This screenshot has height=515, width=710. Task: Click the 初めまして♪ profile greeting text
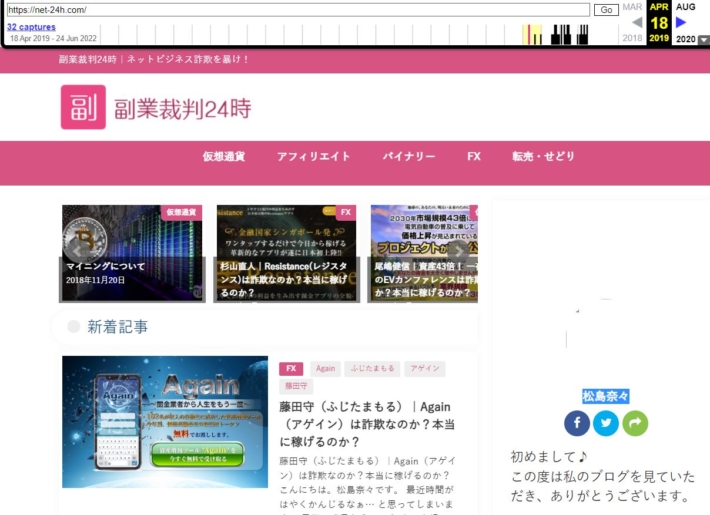548,456
